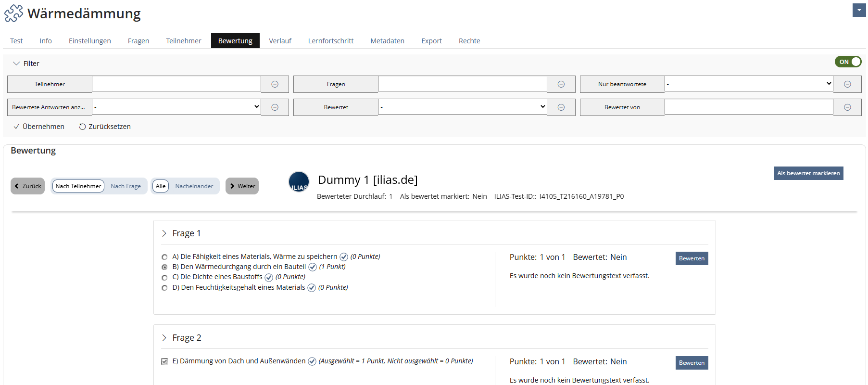Apply filters with Übernehmen
This screenshot has height=385, width=868.
39,127
